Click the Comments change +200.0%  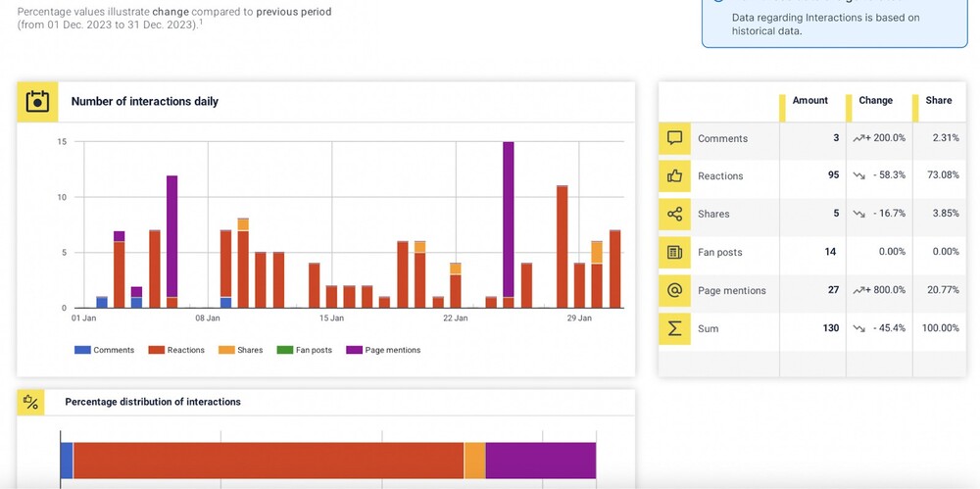(x=879, y=138)
